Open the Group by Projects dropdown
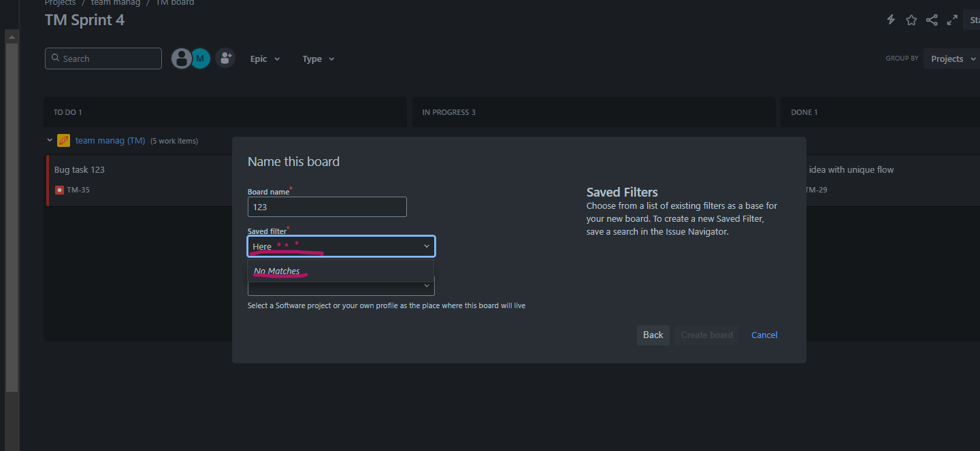 click(x=951, y=59)
